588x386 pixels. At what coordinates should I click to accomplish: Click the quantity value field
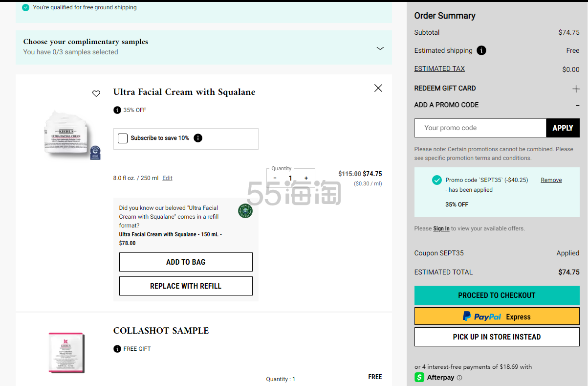coord(290,178)
